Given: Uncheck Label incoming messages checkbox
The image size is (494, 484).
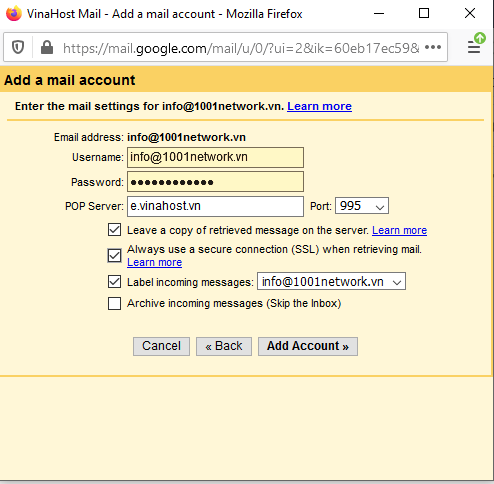Looking at the screenshot, I should 114,282.
